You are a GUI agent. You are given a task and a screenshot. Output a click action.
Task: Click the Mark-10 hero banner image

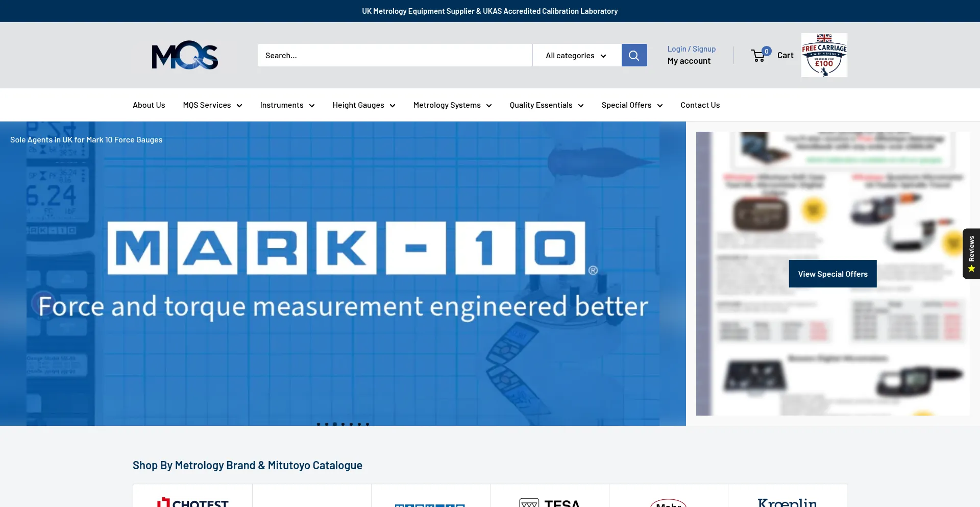(x=343, y=274)
